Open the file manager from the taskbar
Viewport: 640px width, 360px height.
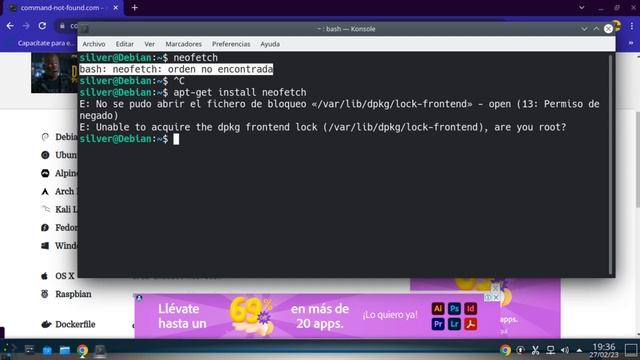click(65, 350)
